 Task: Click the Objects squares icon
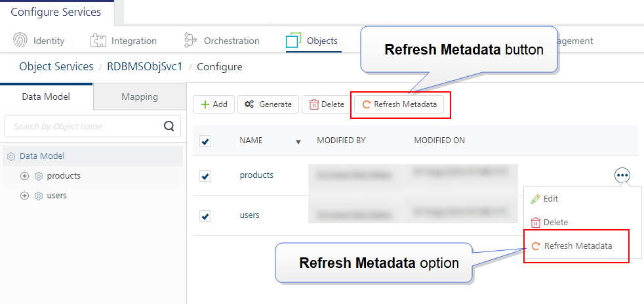[294, 41]
